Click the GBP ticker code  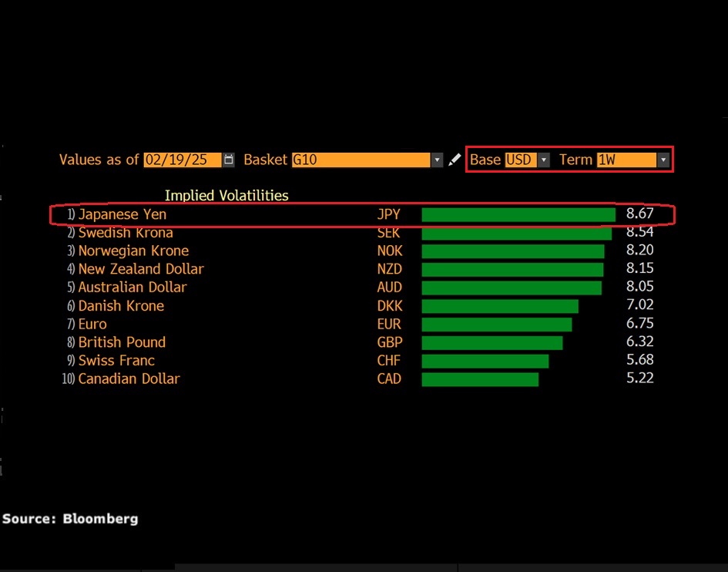click(x=390, y=342)
